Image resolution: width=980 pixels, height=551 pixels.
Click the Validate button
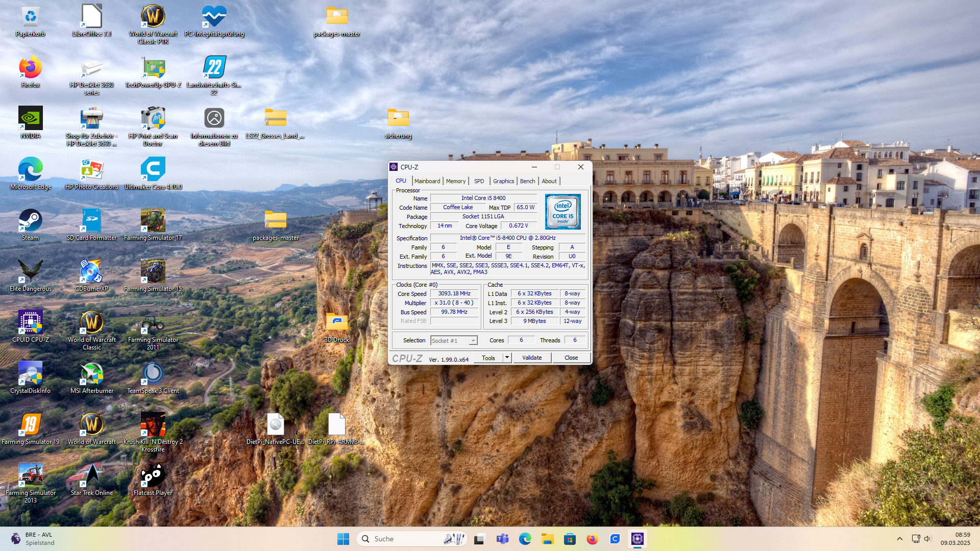pyautogui.click(x=531, y=358)
